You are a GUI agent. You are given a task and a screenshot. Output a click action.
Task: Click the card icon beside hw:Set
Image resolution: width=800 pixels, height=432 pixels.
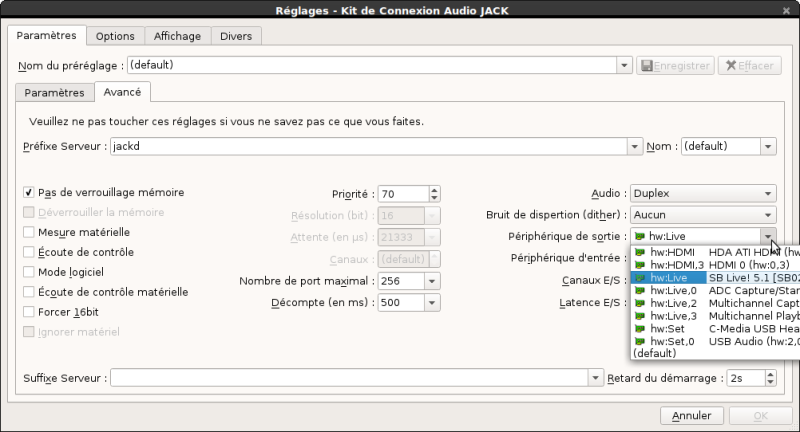pyautogui.click(x=639, y=328)
